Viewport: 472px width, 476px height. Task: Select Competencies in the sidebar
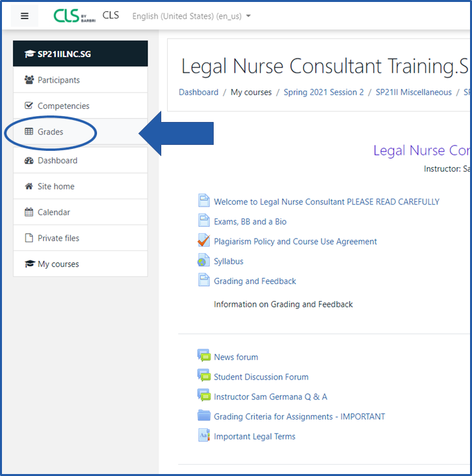[63, 106]
